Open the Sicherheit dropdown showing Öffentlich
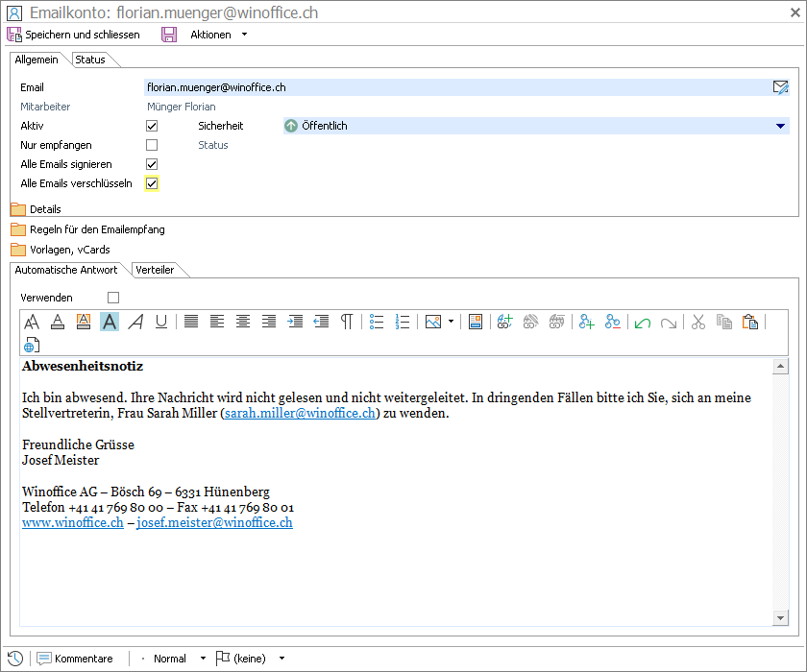807x672 pixels. [780, 126]
